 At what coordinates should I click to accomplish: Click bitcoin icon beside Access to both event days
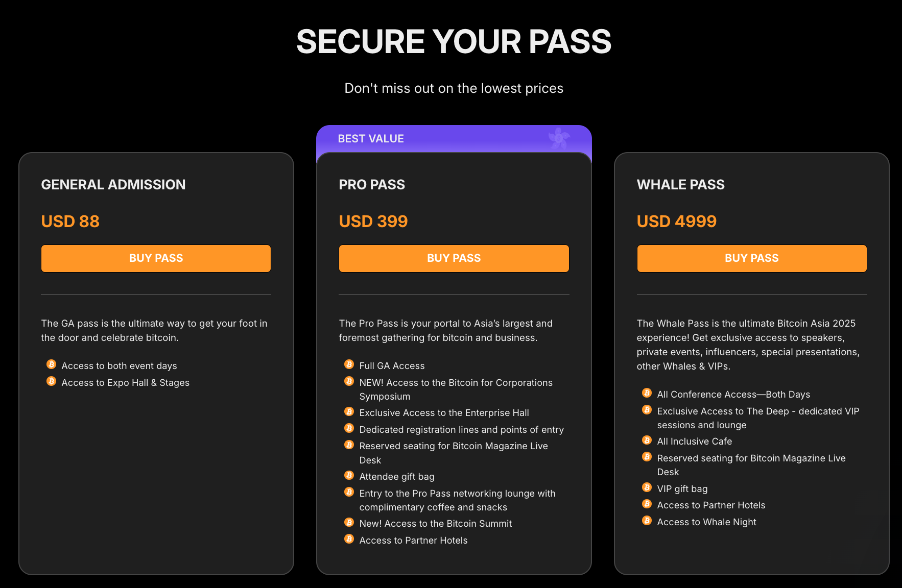click(x=51, y=364)
